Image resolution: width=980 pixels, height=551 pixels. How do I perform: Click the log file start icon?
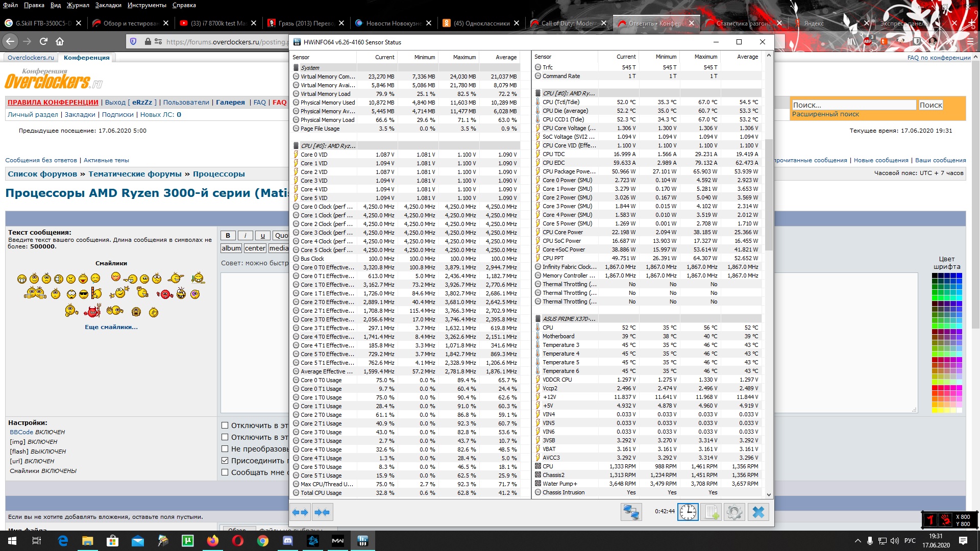click(712, 512)
